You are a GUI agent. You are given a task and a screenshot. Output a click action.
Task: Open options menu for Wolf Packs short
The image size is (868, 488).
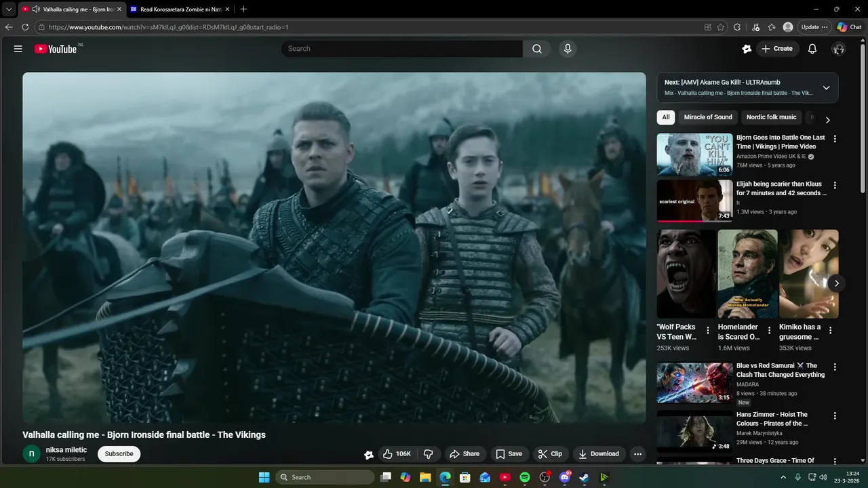(708, 331)
